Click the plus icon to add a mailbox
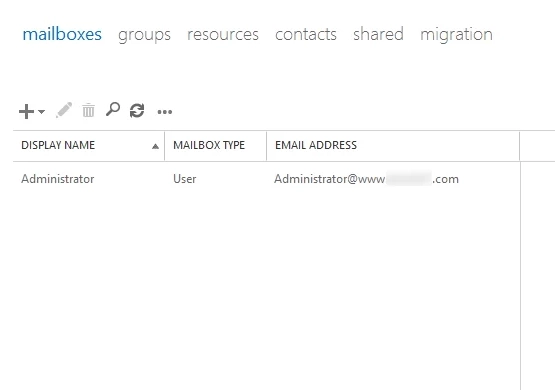 [26, 111]
